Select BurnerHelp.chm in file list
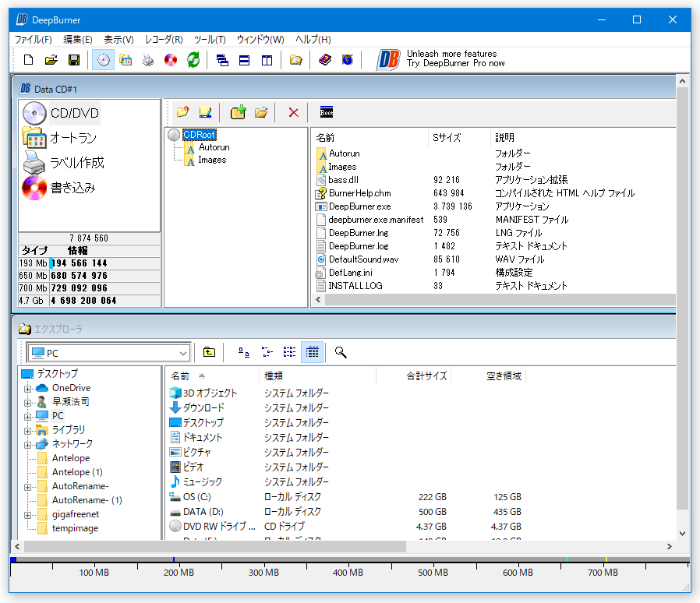700x603 pixels. click(360, 193)
